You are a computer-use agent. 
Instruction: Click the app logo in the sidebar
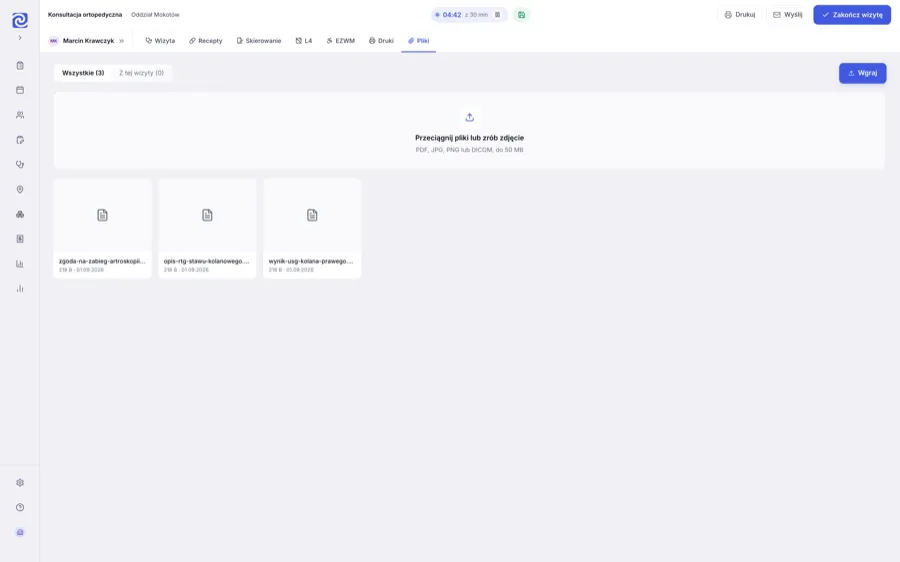pos(20,20)
